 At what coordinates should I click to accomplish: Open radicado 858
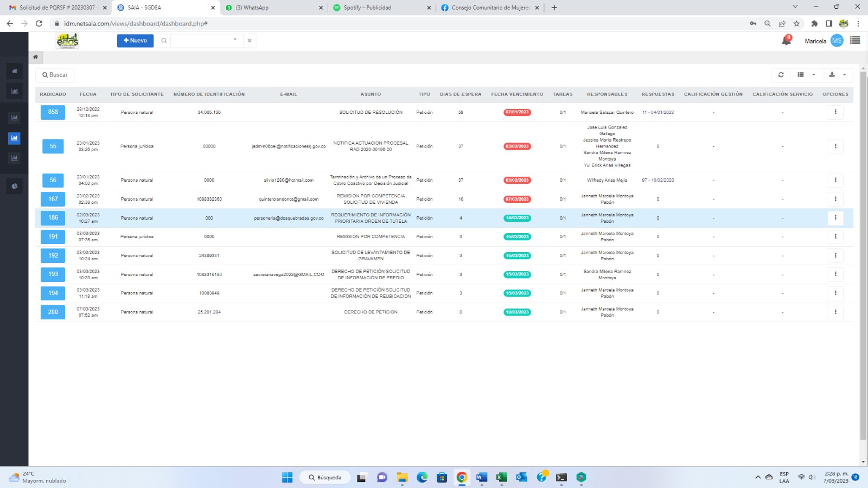[x=53, y=112]
